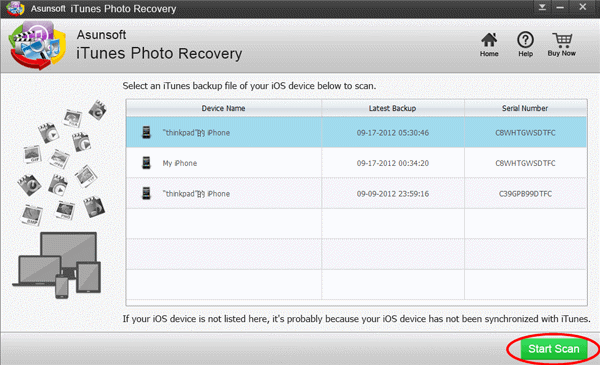Click the Home label under the house icon
Screen dimensions: 600x365
489,54
